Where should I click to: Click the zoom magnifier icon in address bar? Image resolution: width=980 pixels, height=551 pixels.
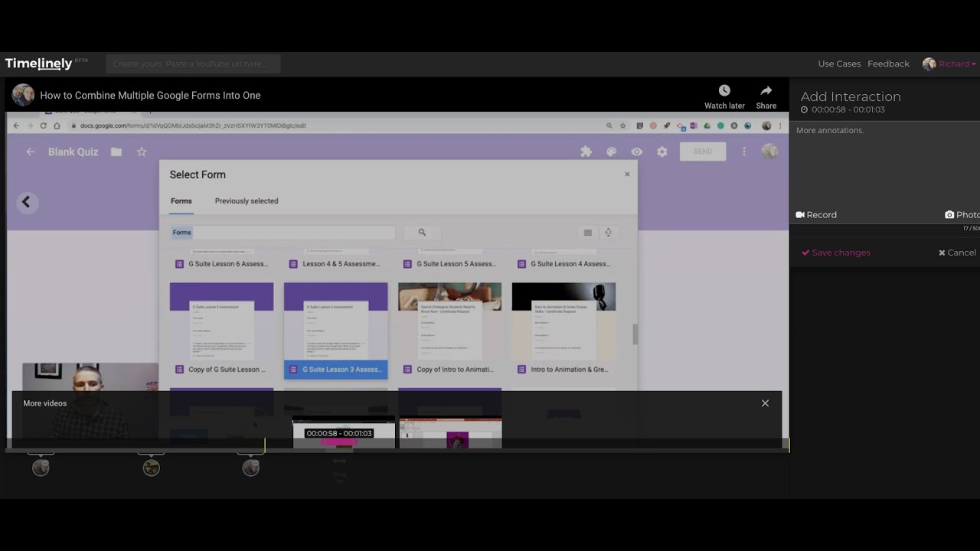point(609,126)
